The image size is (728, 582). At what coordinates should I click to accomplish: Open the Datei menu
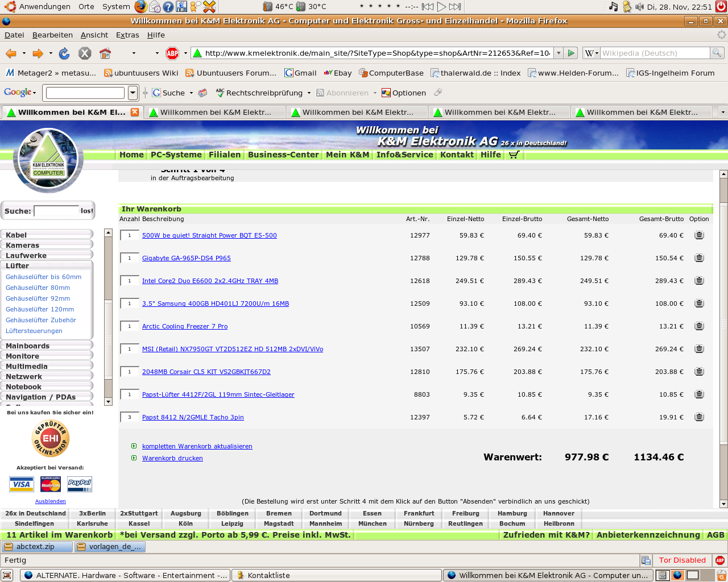pos(14,35)
